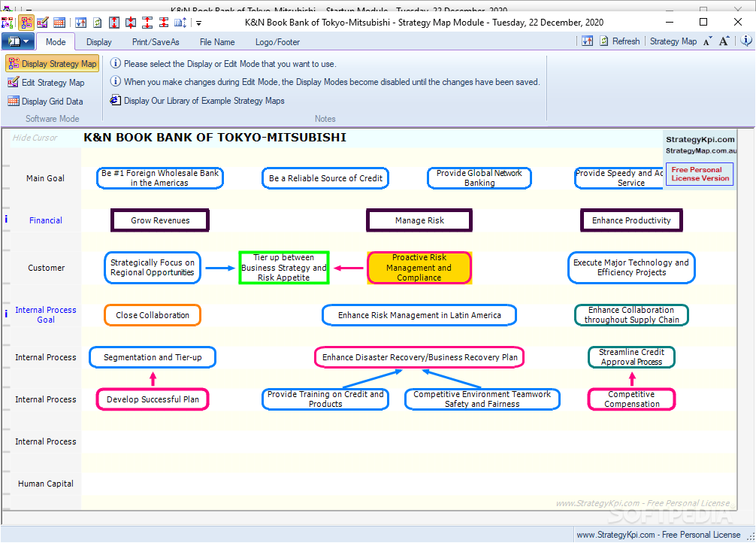The image size is (756, 543).
Task: Click the Internal Process Goal row label
Action: tap(46, 314)
